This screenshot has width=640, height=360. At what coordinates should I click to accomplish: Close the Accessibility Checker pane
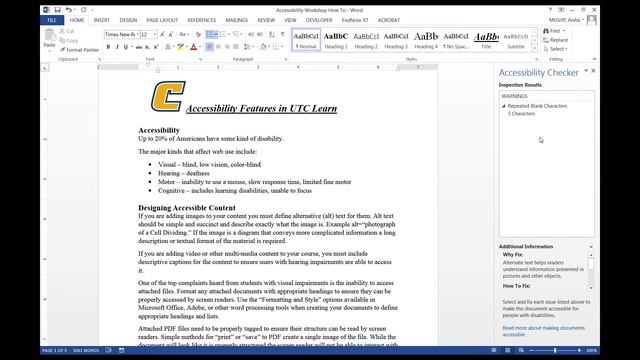pos(593,71)
